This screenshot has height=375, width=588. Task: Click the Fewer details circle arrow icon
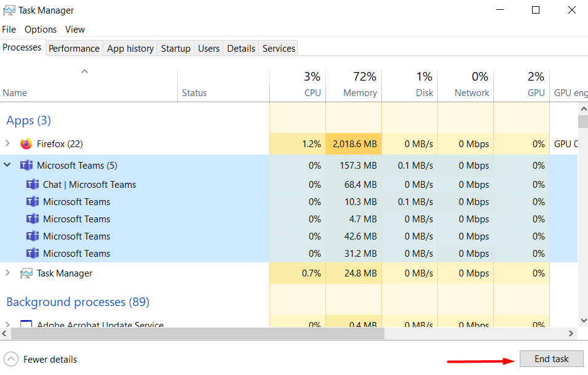[x=11, y=359]
